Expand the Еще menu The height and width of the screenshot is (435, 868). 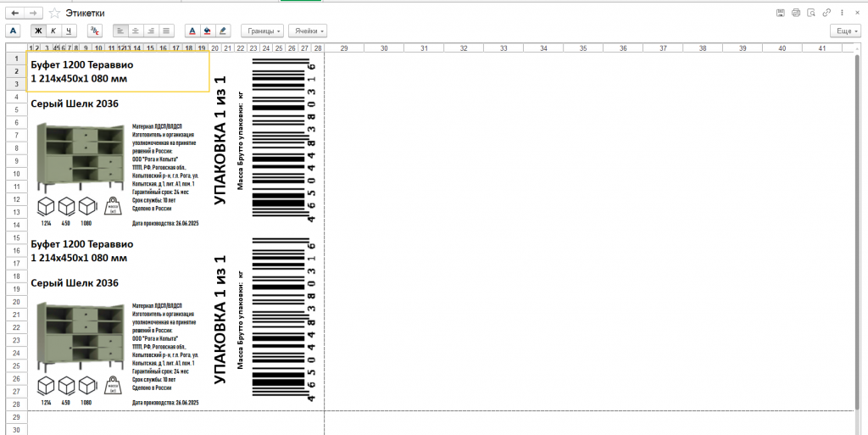pyautogui.click(x=847, y=31)
